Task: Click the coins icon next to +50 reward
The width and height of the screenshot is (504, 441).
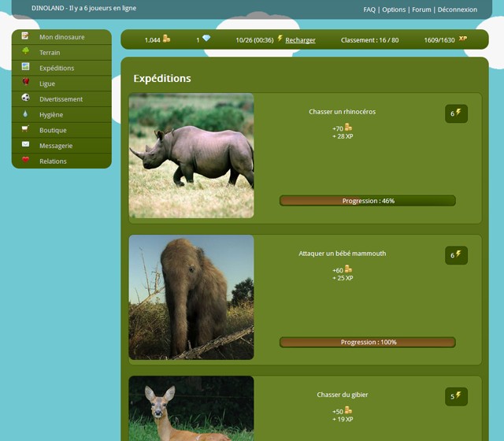Action: click(348, 410)
